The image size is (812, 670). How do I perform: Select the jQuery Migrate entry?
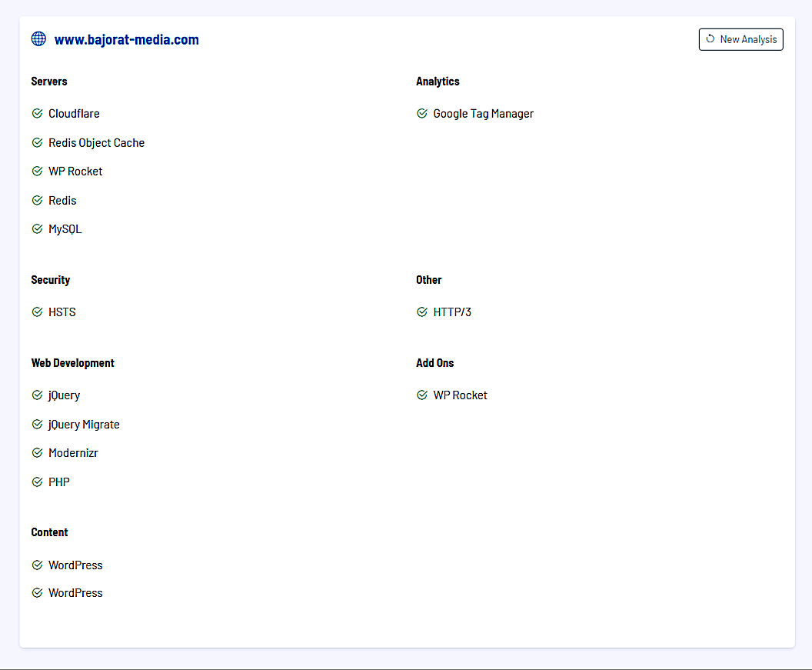click(84, 425)
